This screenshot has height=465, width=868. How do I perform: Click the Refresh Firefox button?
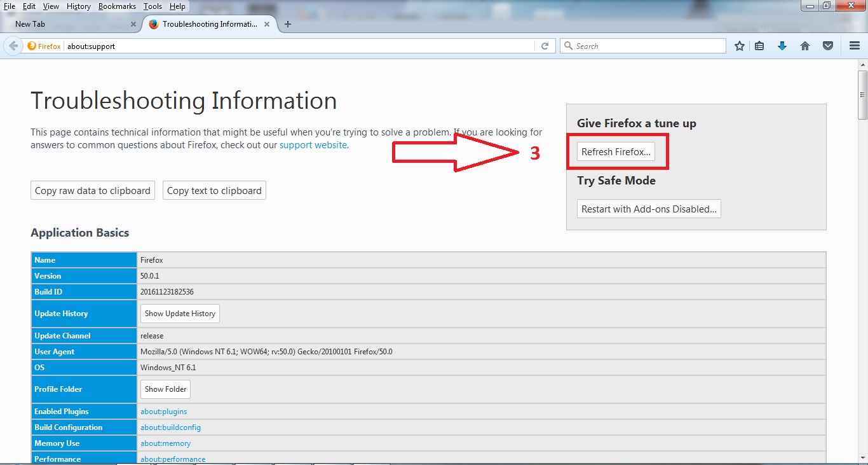point(616,152)
